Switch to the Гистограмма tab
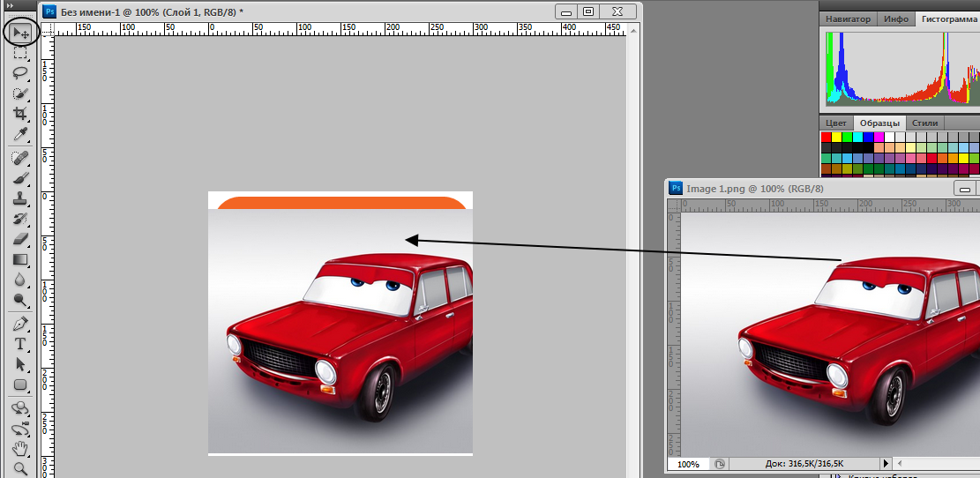This screenshot has height=478, width=980. tap(947, 19)
